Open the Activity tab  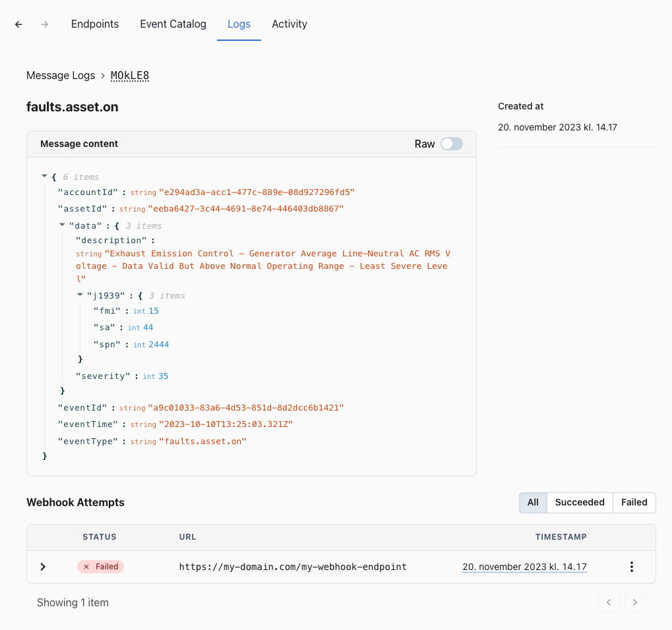290,24
